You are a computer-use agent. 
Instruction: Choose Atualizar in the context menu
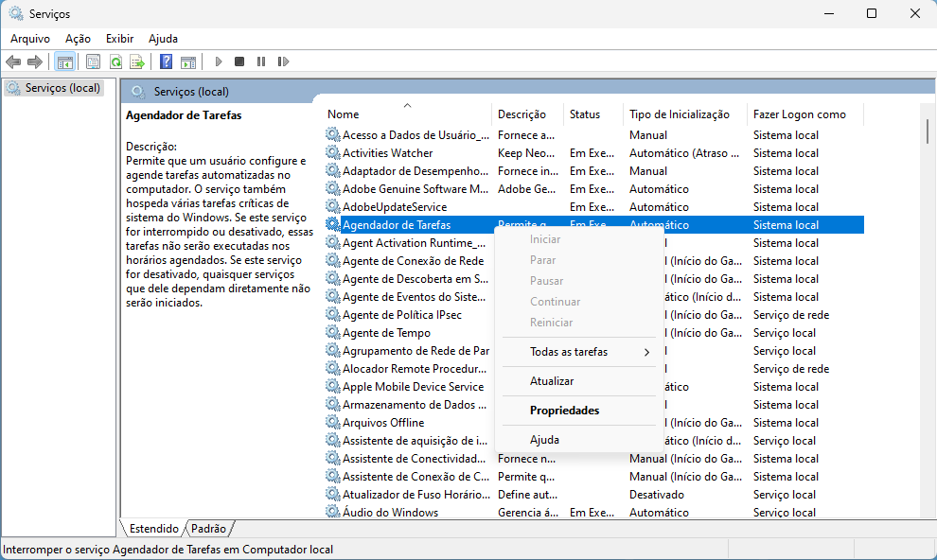click(x=579, y=381)
